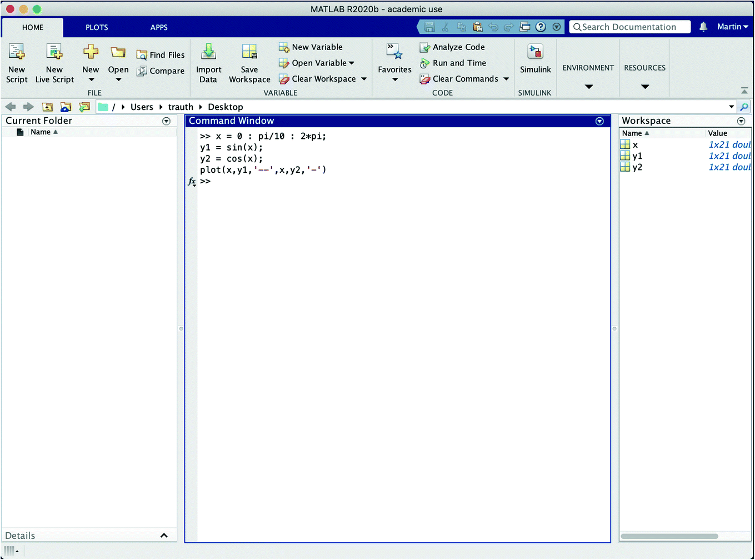Switch to the PLOTS tab

97,27
